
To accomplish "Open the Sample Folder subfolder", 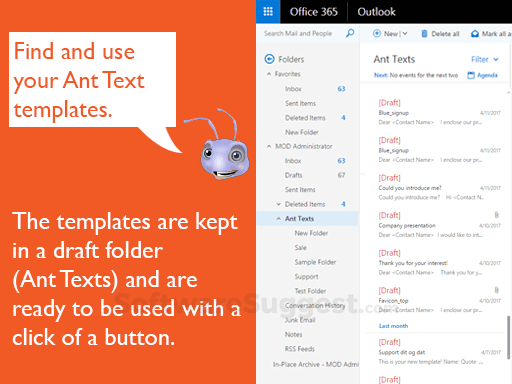I will pos(315,262).
